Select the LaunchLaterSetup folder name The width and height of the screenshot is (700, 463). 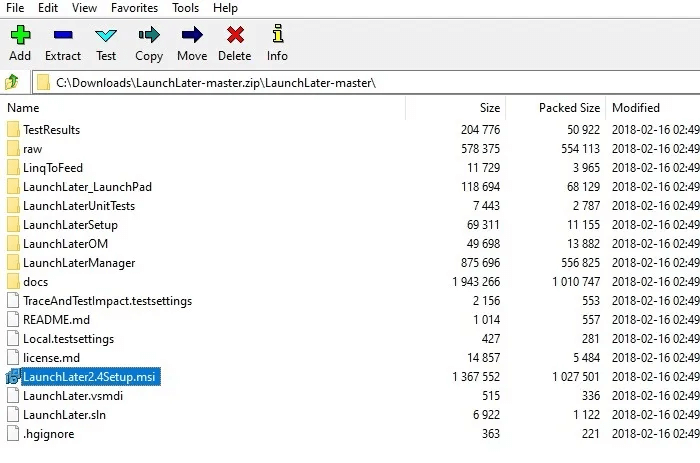(71, 225)
